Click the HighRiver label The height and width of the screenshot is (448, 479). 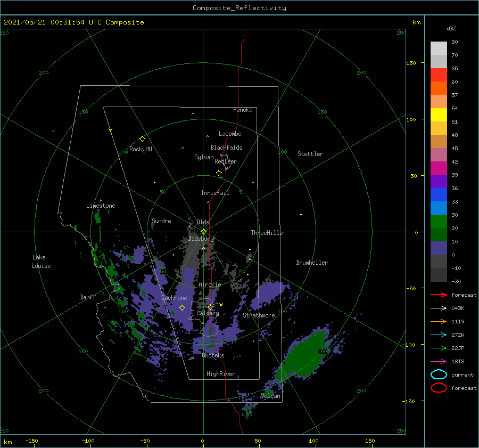[x=221, y=374]
